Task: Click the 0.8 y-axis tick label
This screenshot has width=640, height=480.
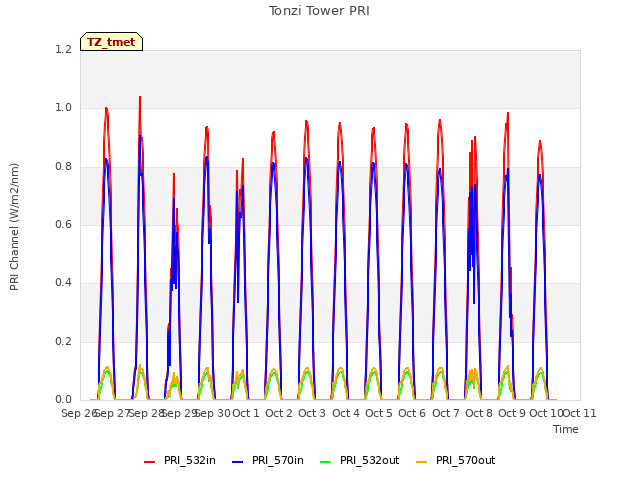Action: click(x=63, y=166)
